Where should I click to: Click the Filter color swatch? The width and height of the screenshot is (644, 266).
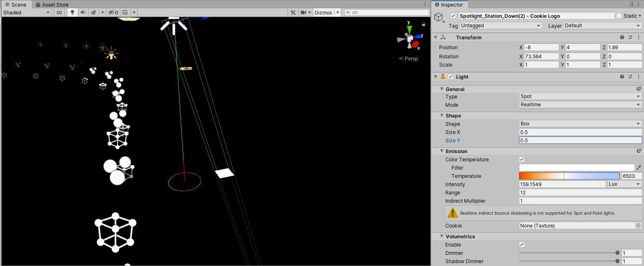click(x=577, y=168)
